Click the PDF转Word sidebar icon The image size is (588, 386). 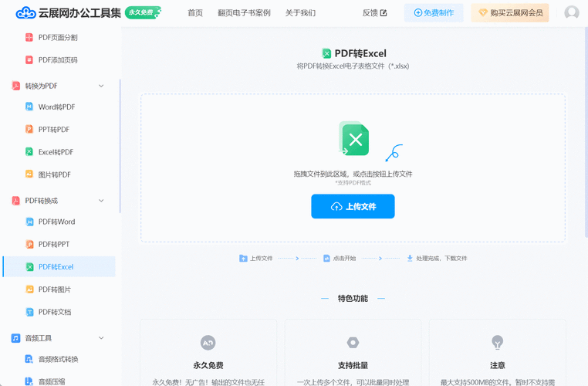(x=29, y=222)
